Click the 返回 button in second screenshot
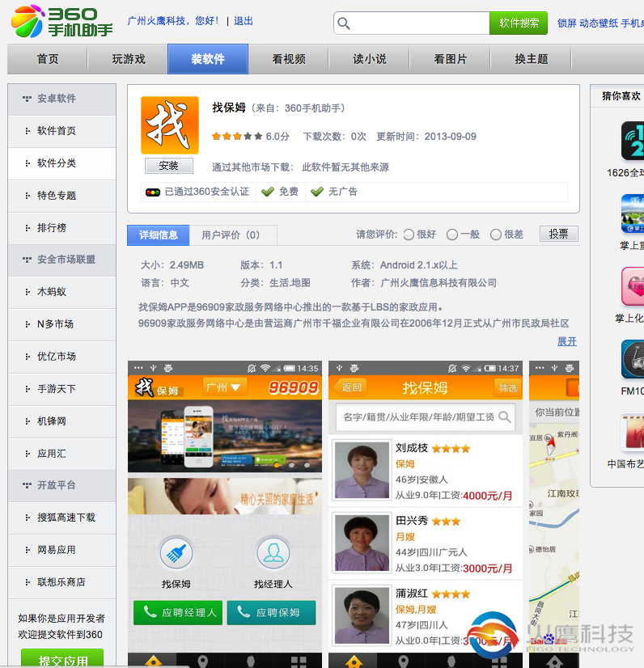Image resolution: width=644 pixels, height=668 pixels. [349, 387]
